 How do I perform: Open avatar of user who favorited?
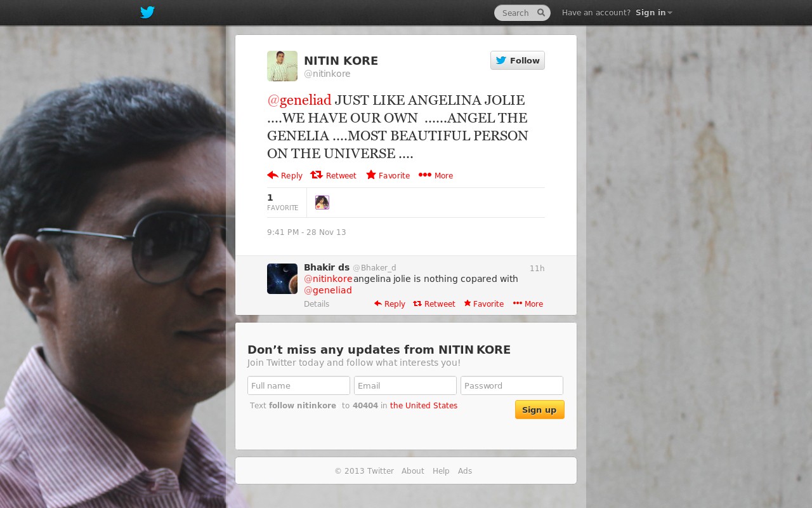[322, 203]
